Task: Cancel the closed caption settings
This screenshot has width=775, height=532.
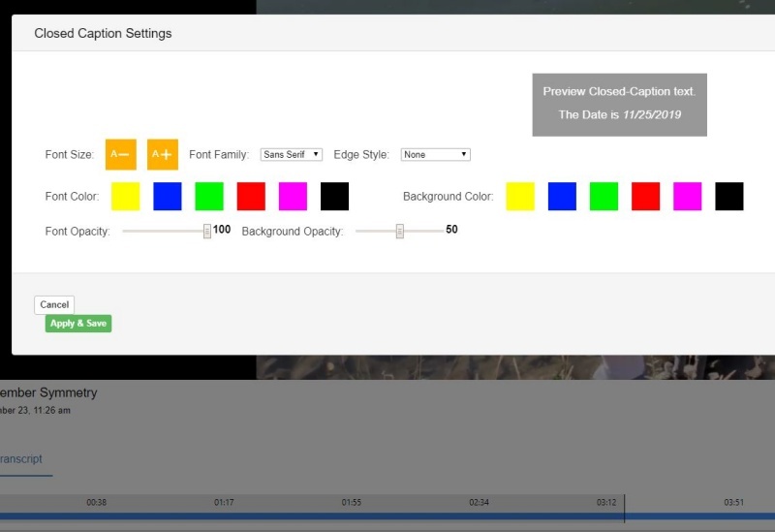Action: (54, 304)
